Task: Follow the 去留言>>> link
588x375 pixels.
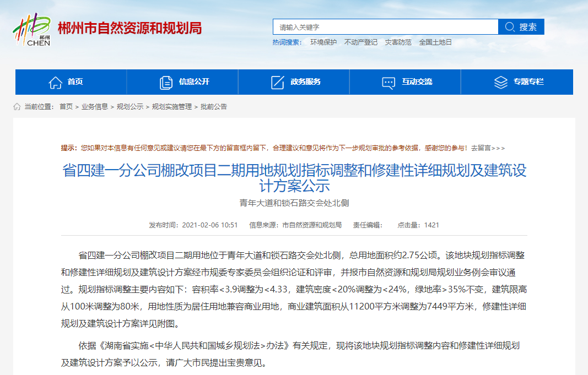Action: (x=488, y=148)
